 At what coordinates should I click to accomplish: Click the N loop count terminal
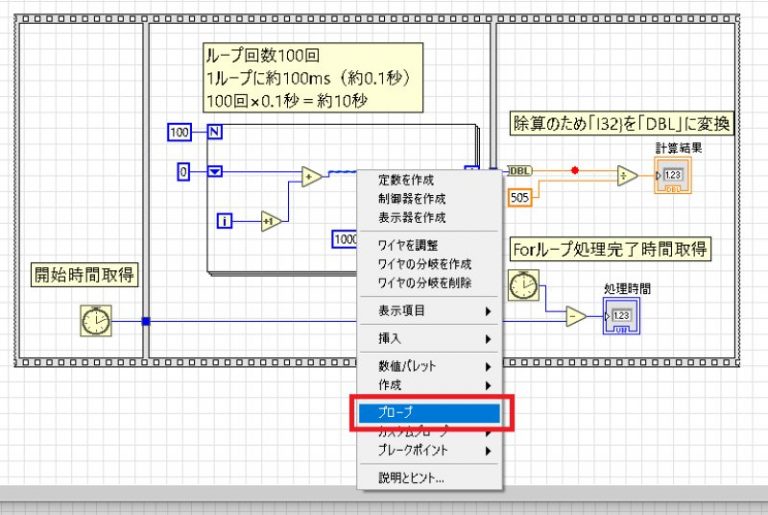click(x=215, y=132)
